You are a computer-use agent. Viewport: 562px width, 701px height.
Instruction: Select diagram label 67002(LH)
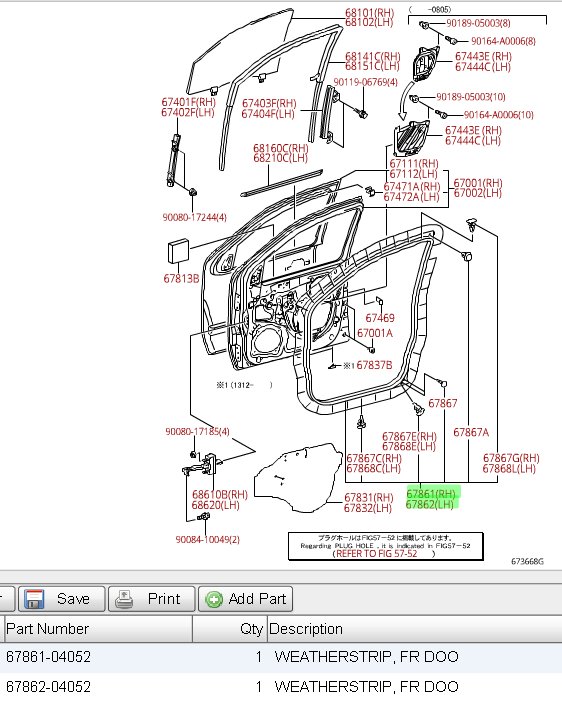pos(477,193)
